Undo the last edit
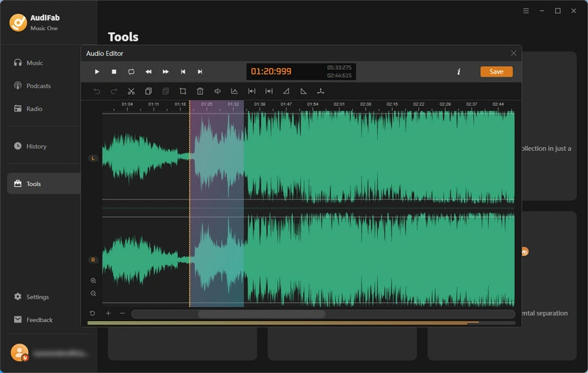 pyautogui.click(x=97, y=91)
